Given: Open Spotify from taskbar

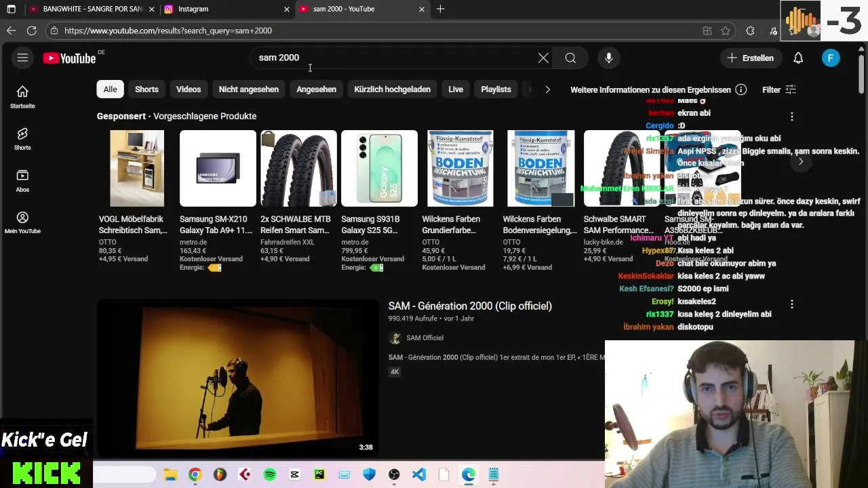Looking at the screenshot, I should pyautogui.click(x=270, y=474).
